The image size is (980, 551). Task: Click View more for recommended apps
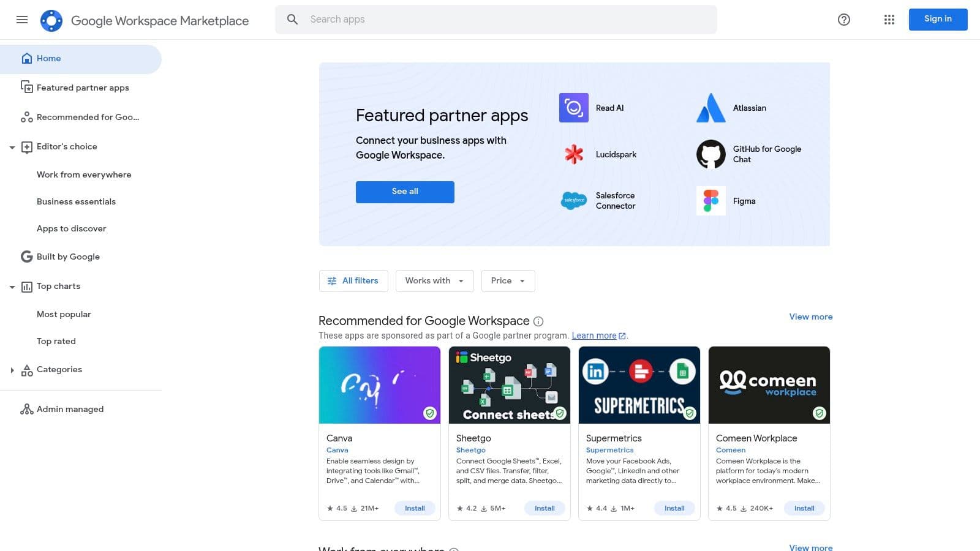(x=810, y=317)
